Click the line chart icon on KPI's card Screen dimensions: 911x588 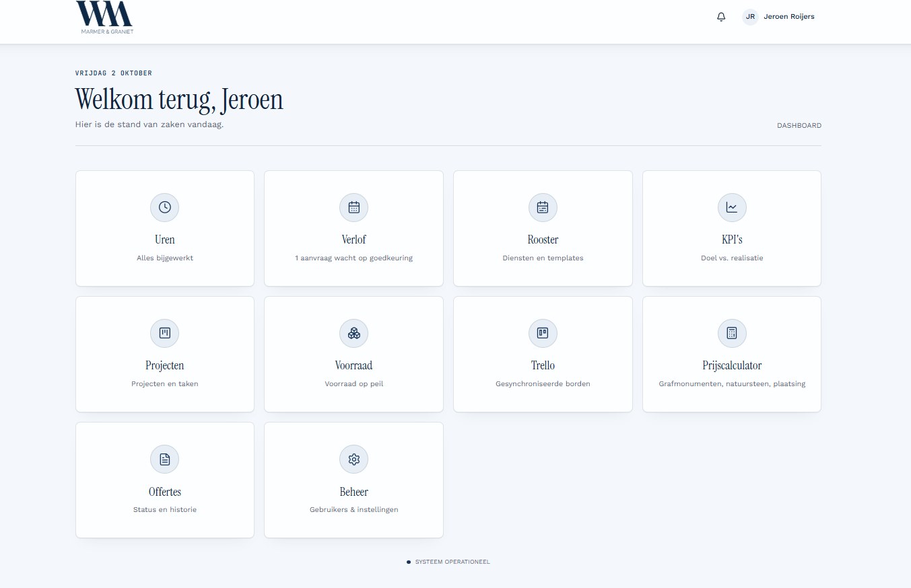tap(732, 207)
